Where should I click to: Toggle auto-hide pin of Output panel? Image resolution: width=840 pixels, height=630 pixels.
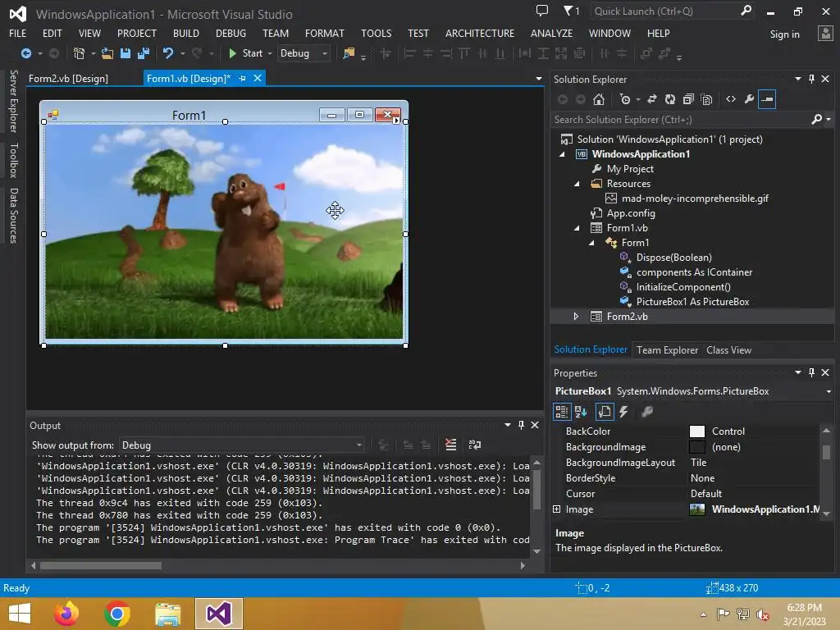[x=521, y=425]
